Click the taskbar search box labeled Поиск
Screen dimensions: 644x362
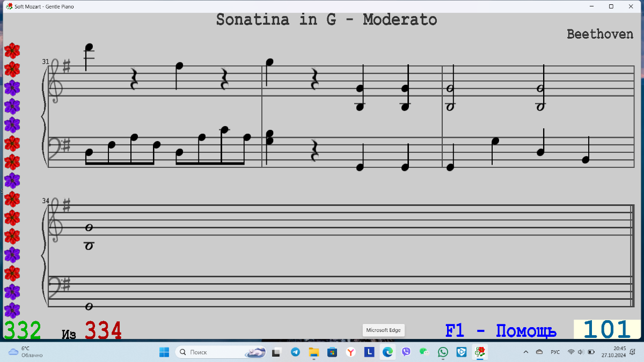pyautogui.click(x=221, y=352)
